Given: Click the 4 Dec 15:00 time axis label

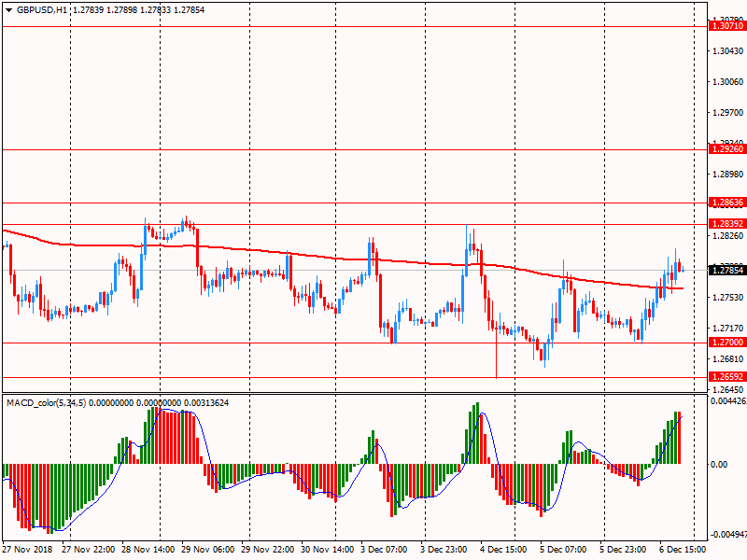Looking at the screenshot, I should coord(503,549).
